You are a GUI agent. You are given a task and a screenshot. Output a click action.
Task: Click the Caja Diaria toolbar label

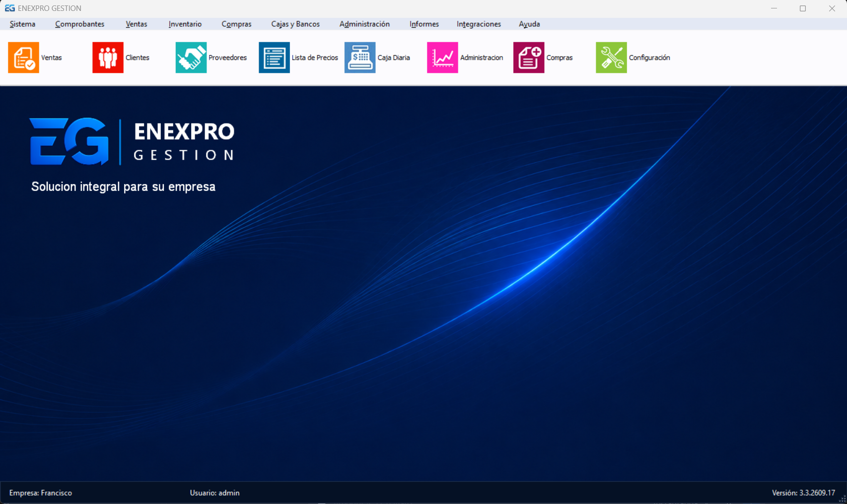pos(394,58)
